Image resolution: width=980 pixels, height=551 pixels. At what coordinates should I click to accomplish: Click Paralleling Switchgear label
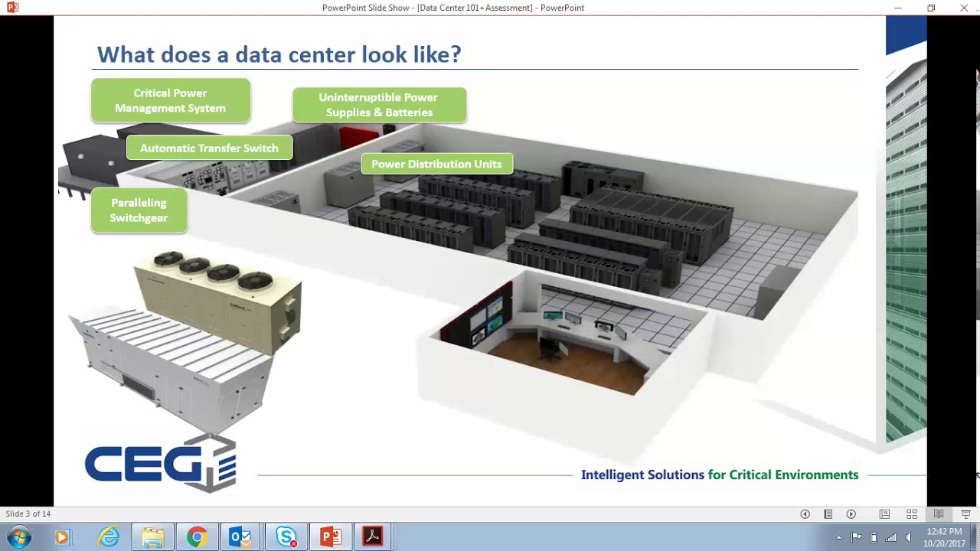point(139,210)
